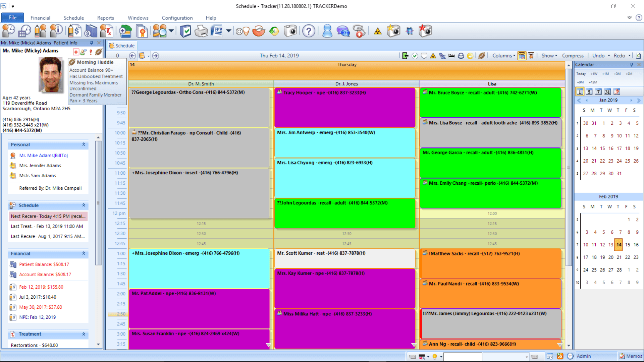
Task: Collapse the Financial section
Action: [x=84, y=253]
